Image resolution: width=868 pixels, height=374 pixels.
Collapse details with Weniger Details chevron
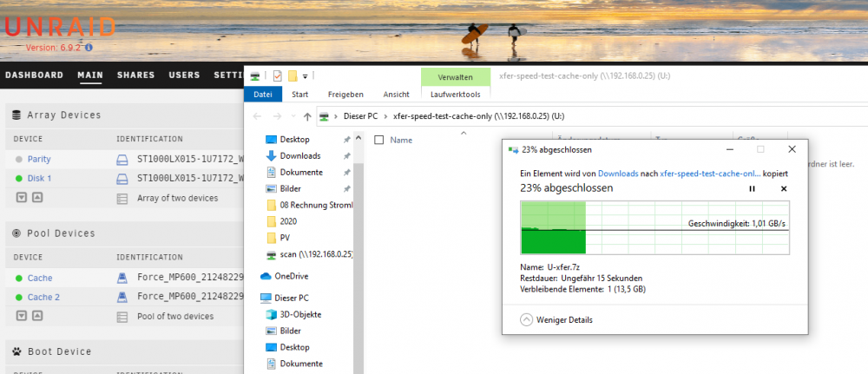(527, 320)
